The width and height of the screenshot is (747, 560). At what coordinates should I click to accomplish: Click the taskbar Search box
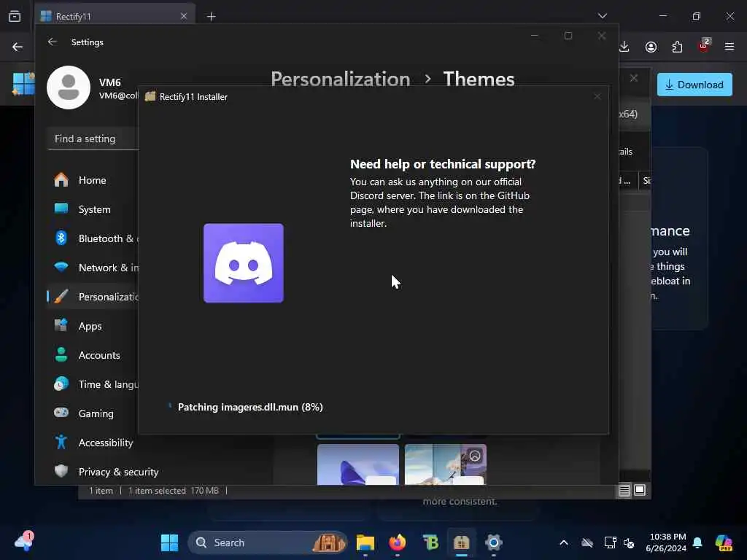pyautogui.click(x=268, y=542)
